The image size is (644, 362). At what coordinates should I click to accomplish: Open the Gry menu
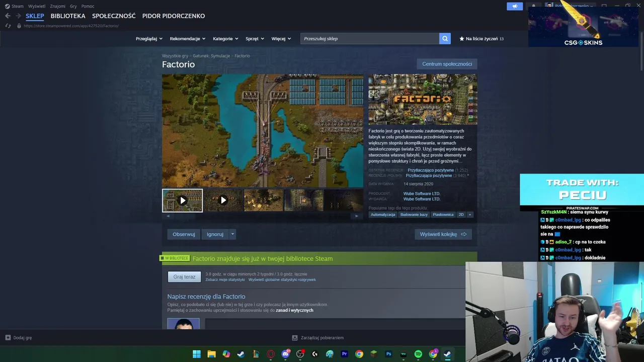point(73,6)
